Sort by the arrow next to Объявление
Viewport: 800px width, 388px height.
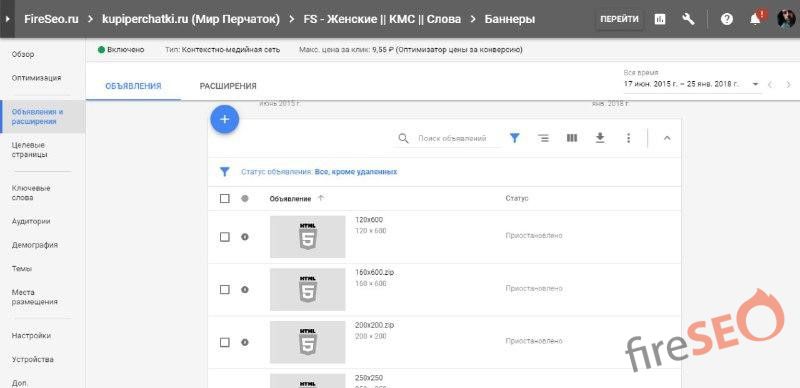tap(320, 199)
